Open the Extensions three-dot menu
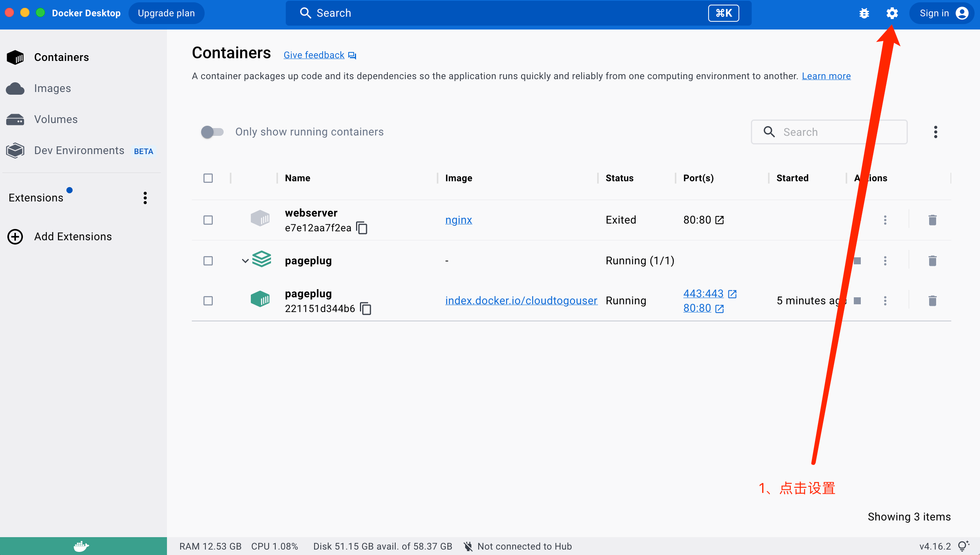Viewport: 980px width, 555px height. click(145, 198)
